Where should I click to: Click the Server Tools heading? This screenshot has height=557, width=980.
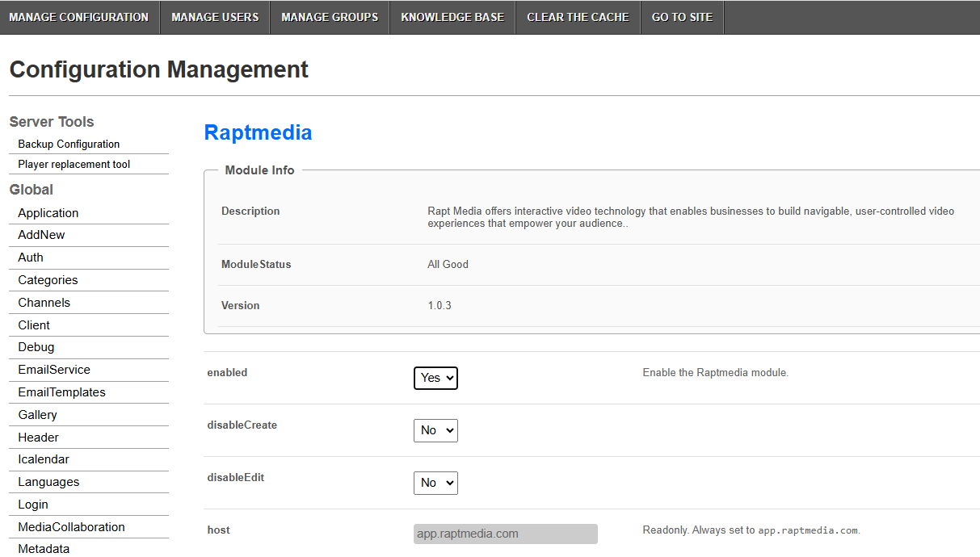[x=52, y=122]
